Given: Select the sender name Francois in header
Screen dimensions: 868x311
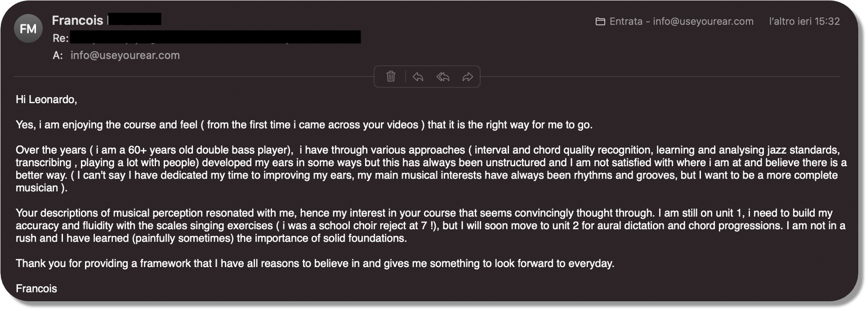Looking at the screenshot, I should pos(77,20).
